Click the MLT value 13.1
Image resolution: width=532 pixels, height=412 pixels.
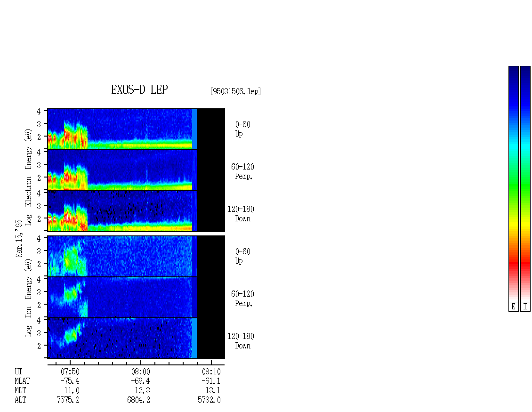(213, 391)
